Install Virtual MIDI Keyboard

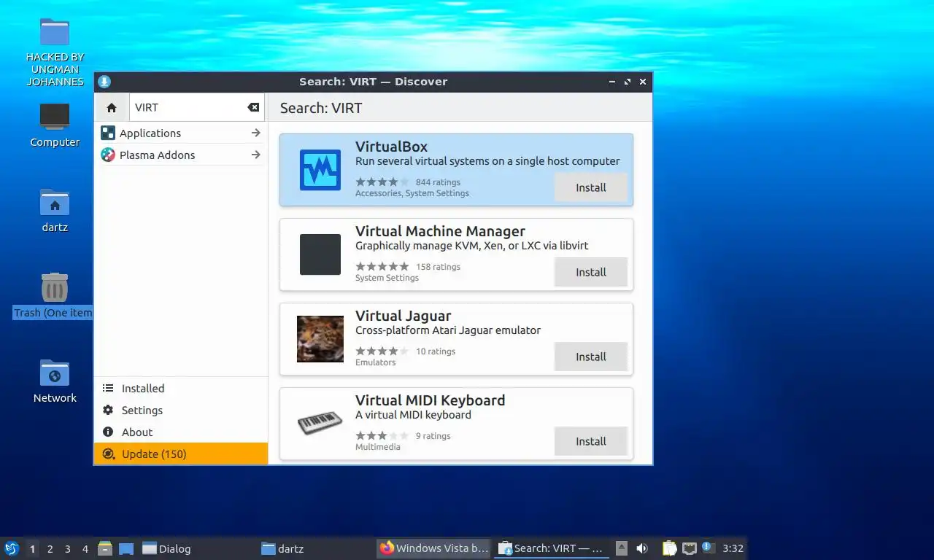pos(591,441)
